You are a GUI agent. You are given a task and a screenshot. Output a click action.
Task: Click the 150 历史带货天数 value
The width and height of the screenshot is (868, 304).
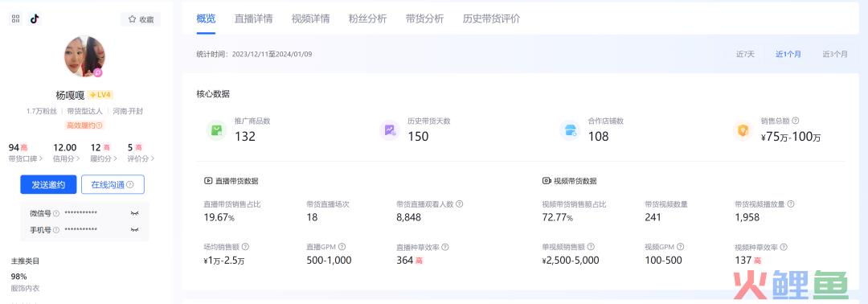418,136
